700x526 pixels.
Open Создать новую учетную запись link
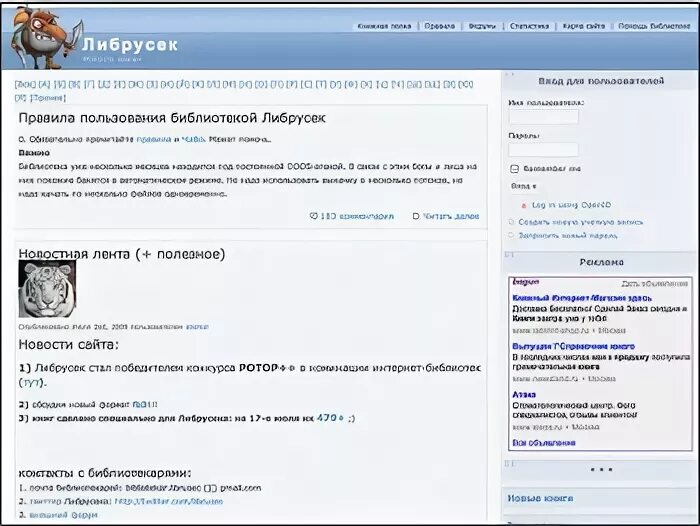click(580, 222)
